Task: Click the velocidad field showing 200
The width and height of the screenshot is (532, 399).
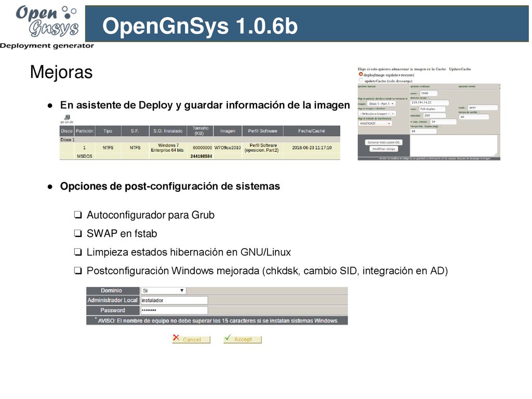Action: pos(434,115)
